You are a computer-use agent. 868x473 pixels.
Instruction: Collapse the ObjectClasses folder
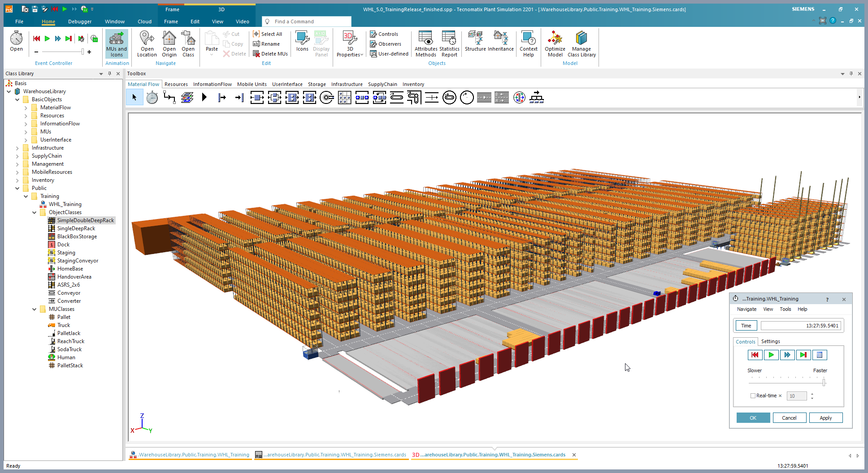click(34, 212)
